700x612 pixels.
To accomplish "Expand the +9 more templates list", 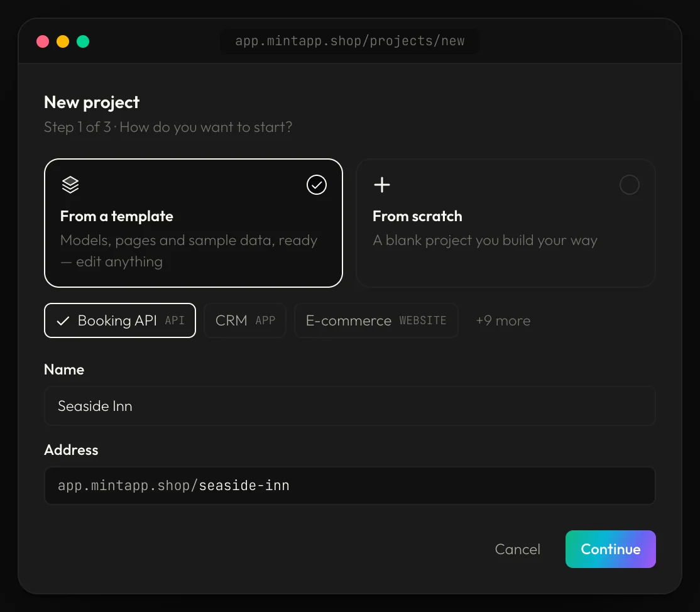I will coord(503,320).
